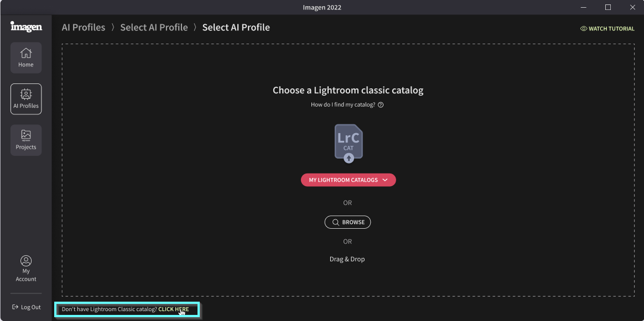Click the LrC CAT catalog file icon
The width and height of the screenshot is (644, 321).
(349, 144)
